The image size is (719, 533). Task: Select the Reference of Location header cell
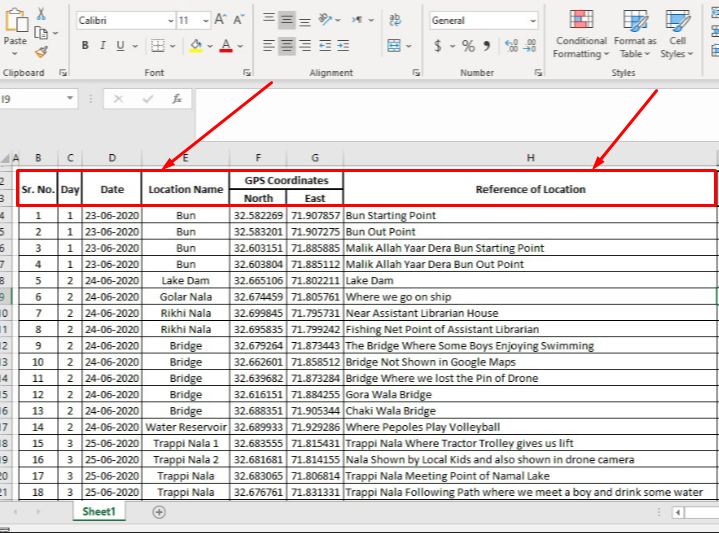tap(531, 189)
